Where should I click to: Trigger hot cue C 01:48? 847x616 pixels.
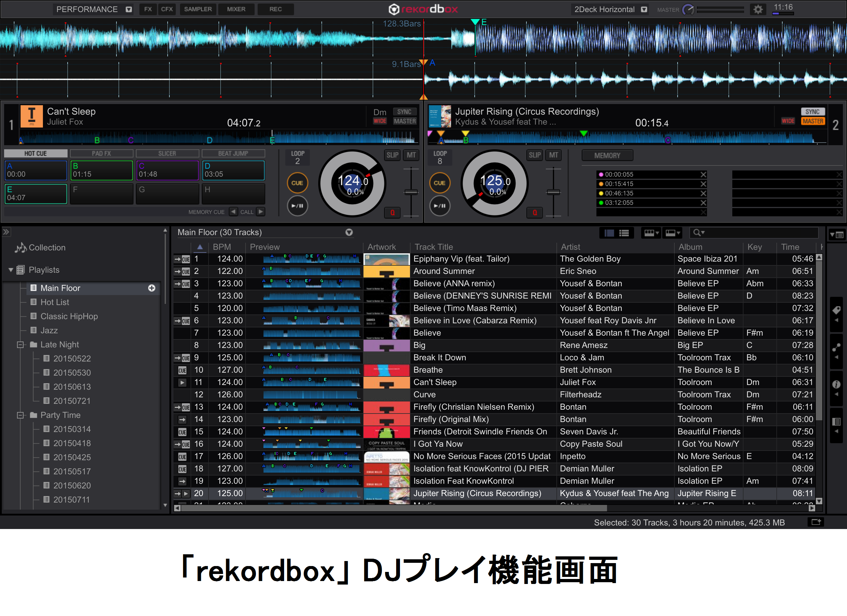click(167, 170)
